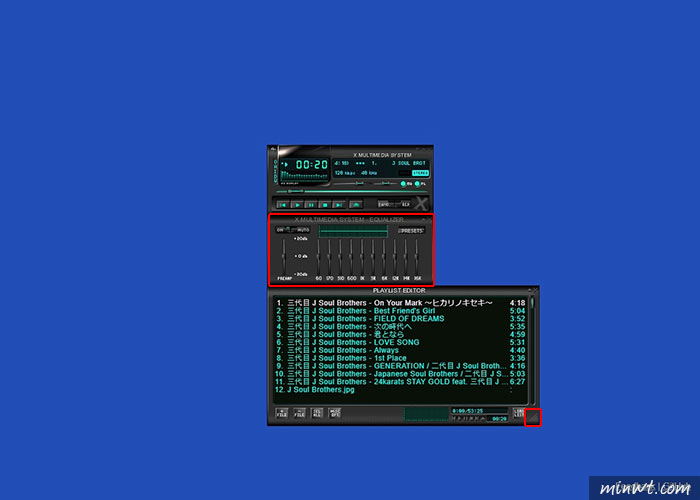This screenshot has width=700, height=500.
Task: Click the 1K equalizer band slider
Action: click(362, 257)
